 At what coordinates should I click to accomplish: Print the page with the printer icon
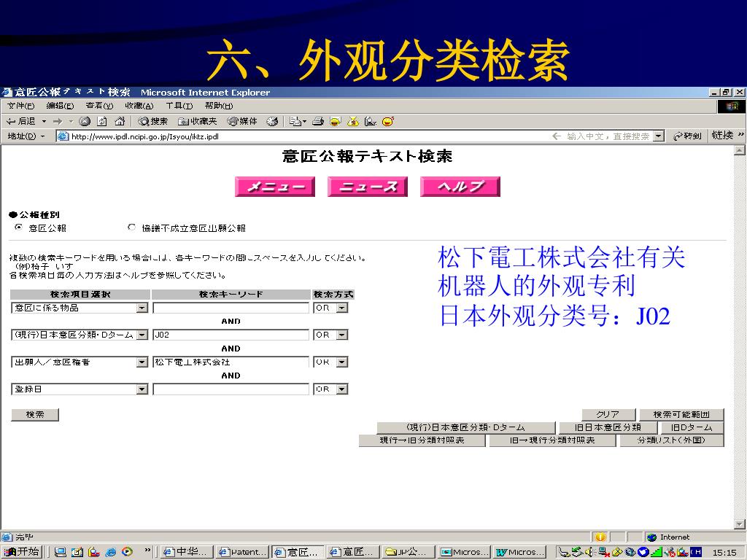tap(318, 122)
